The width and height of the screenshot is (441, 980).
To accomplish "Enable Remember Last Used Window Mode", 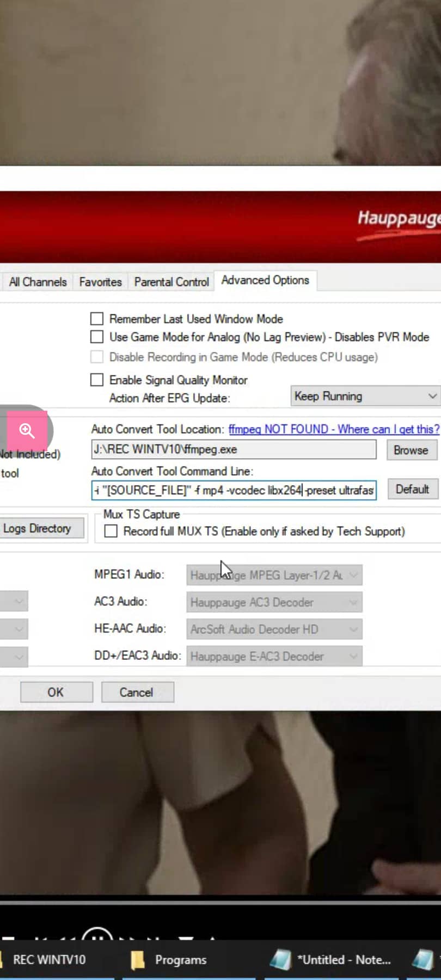I will (x=97, y=318).
